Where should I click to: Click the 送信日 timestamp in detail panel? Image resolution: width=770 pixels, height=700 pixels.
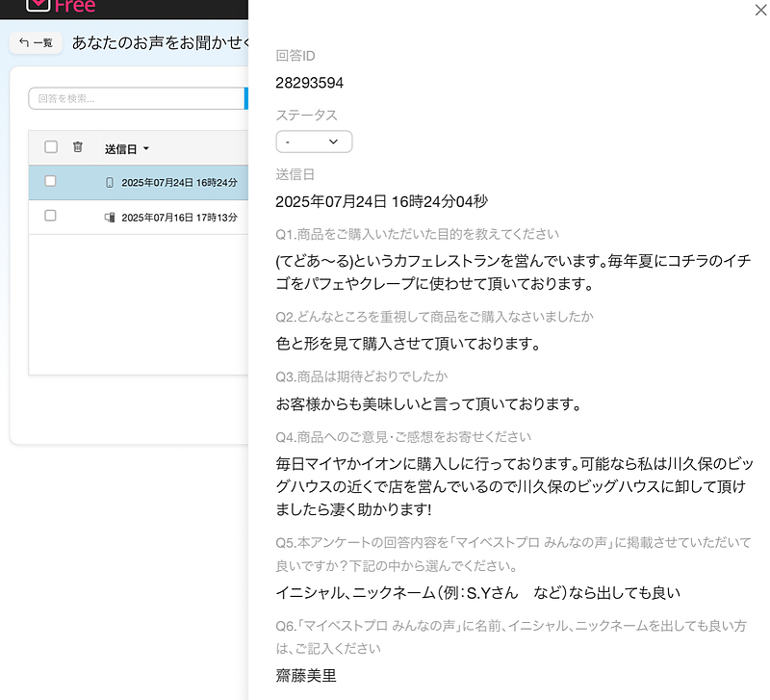pos(381,201)
